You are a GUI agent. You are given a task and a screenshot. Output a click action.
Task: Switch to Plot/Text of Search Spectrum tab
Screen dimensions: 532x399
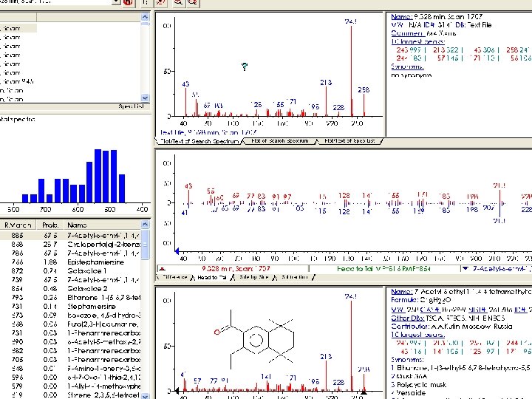tap(199, 141)
